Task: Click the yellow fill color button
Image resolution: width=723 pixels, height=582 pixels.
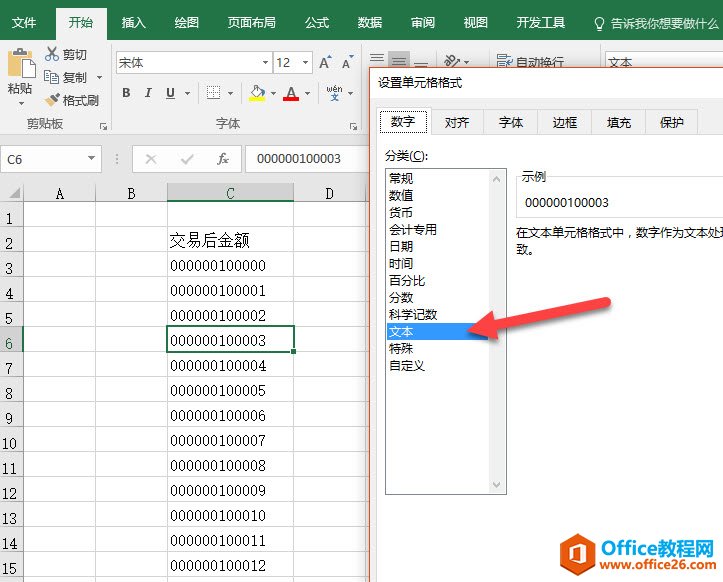Action: click(257, 93)
